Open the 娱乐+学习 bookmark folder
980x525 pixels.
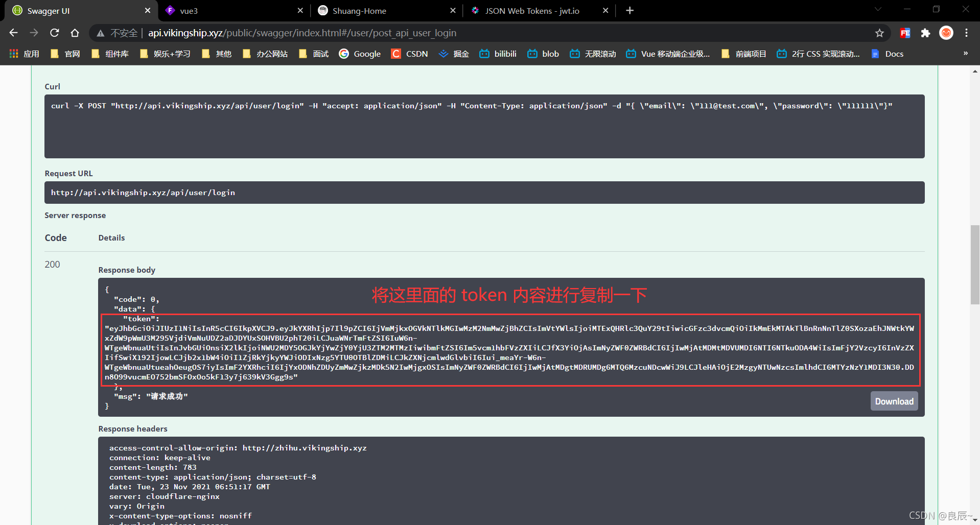pyautogui.click(x=165, y=54)
